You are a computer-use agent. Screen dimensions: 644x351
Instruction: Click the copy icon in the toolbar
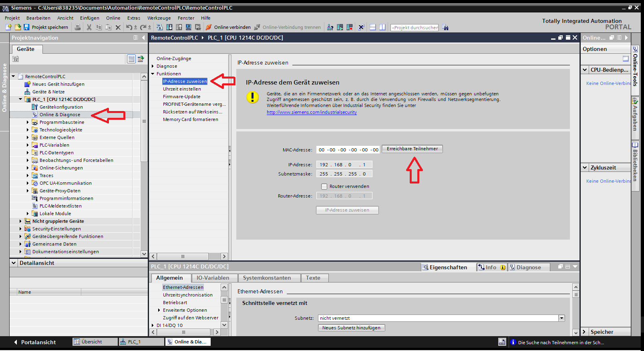[x=99, y=27]
